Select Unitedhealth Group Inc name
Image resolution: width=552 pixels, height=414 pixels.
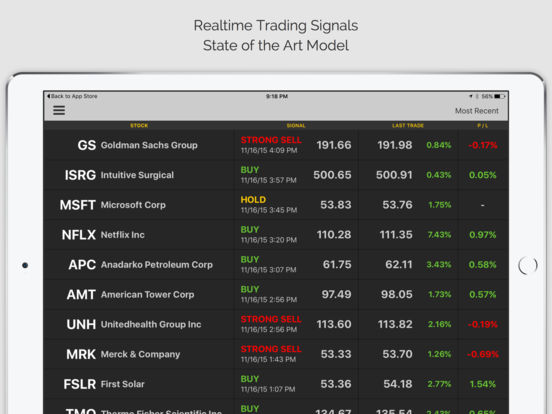[x=151, y=325]
